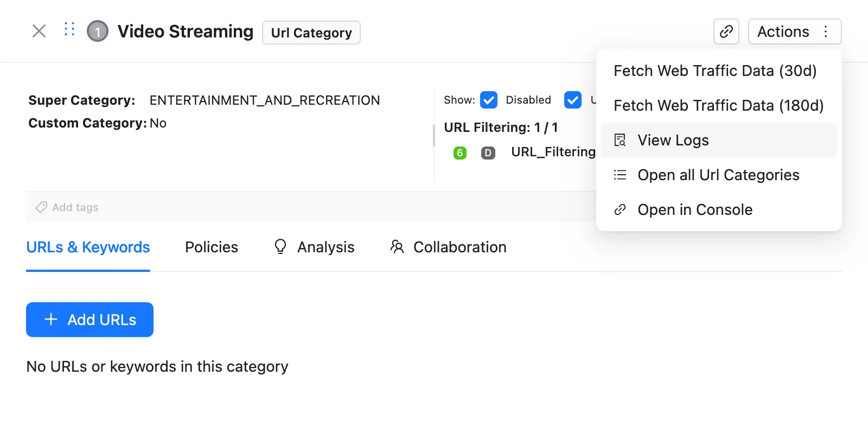The image size is (868, 445).
Task: Close the Video Streaming panel
Action: pos(39,31)
